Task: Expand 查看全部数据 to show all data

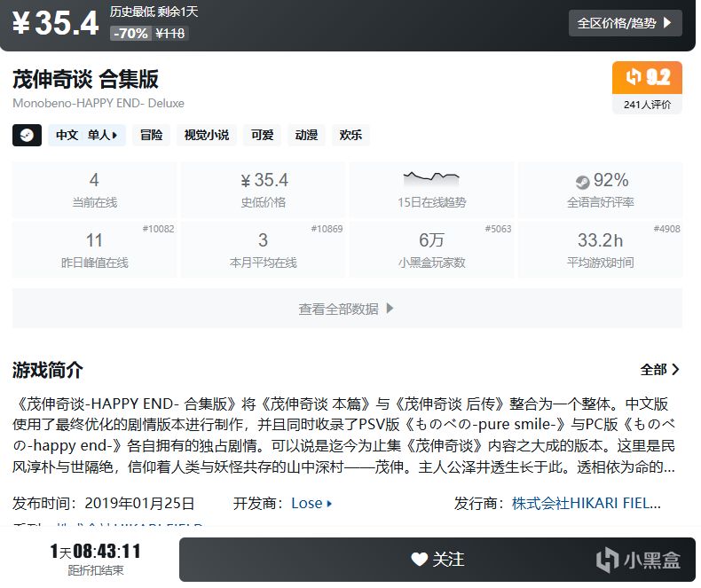Action: pyautogui.click(x=347, y=309)
